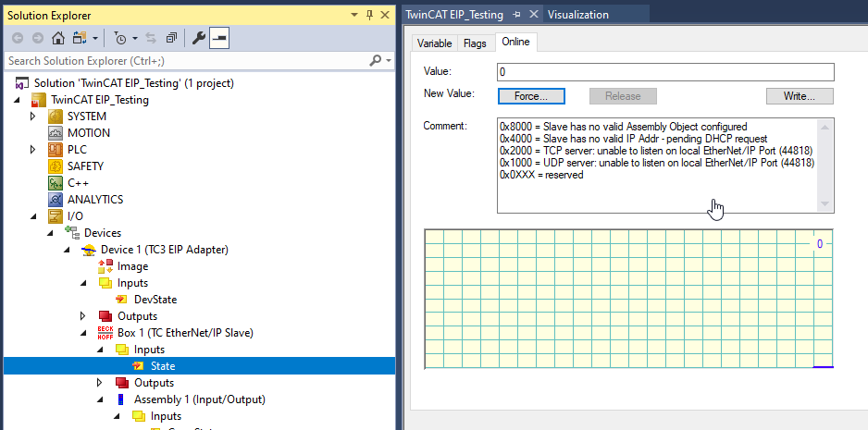Screen dimensions: 868x430
Task: Click the Solution Explorer search field
Action: (x=185, y=60)
